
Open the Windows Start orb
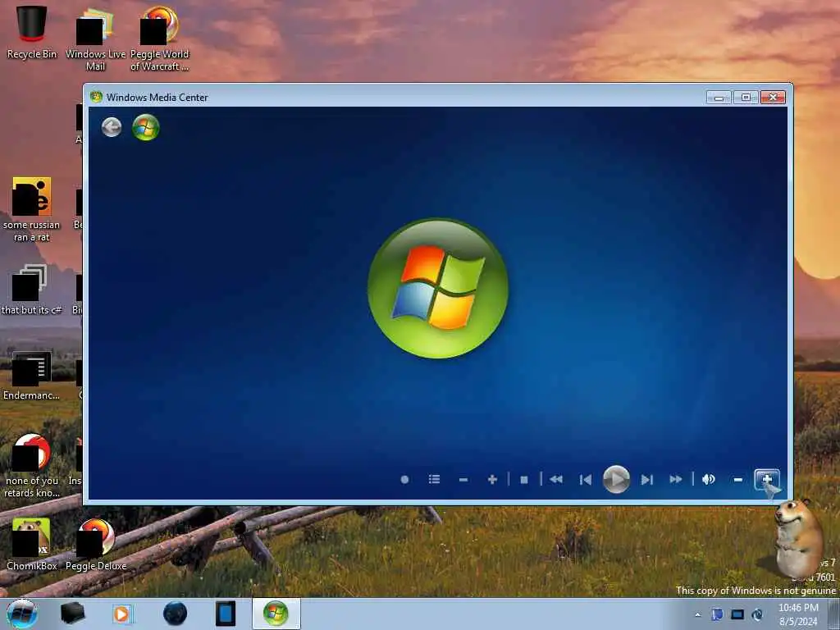tap(22, 614)
